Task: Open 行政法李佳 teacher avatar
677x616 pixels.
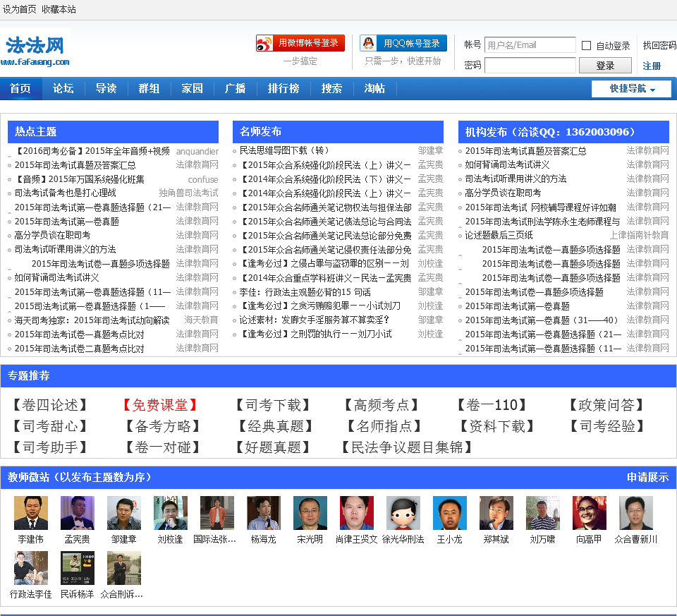Action: [30, 568]
